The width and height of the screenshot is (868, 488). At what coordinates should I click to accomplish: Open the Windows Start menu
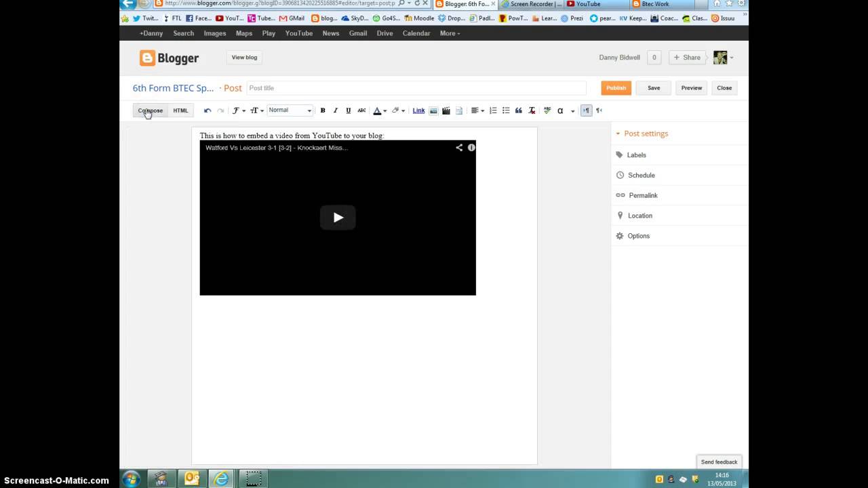tap(132, 479)
